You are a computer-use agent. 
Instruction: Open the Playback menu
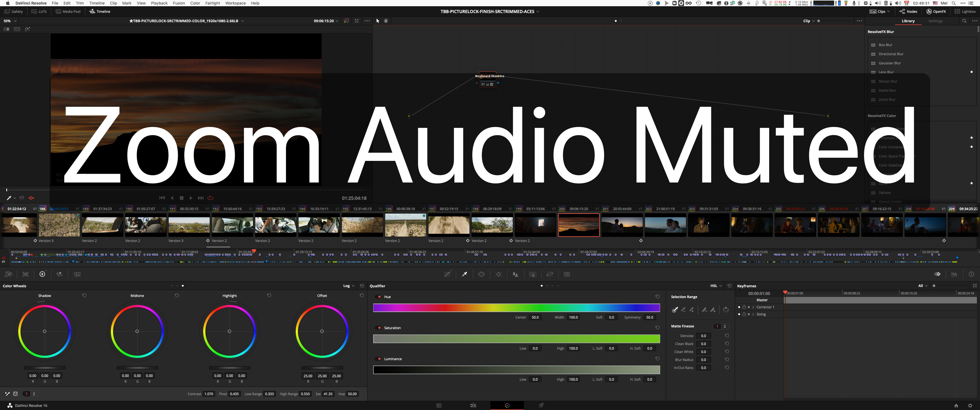pyautogui.click(x=159, y=3)
